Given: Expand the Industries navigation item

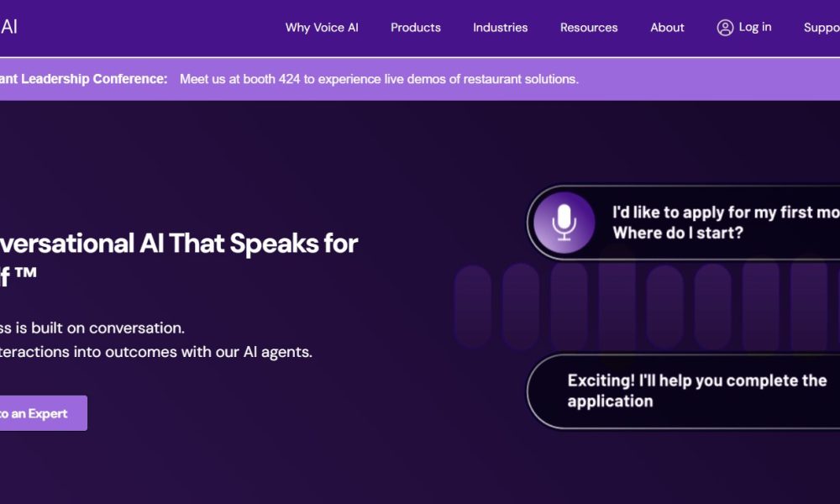Looking at the screenshot, I should click(x=501, y=28).
